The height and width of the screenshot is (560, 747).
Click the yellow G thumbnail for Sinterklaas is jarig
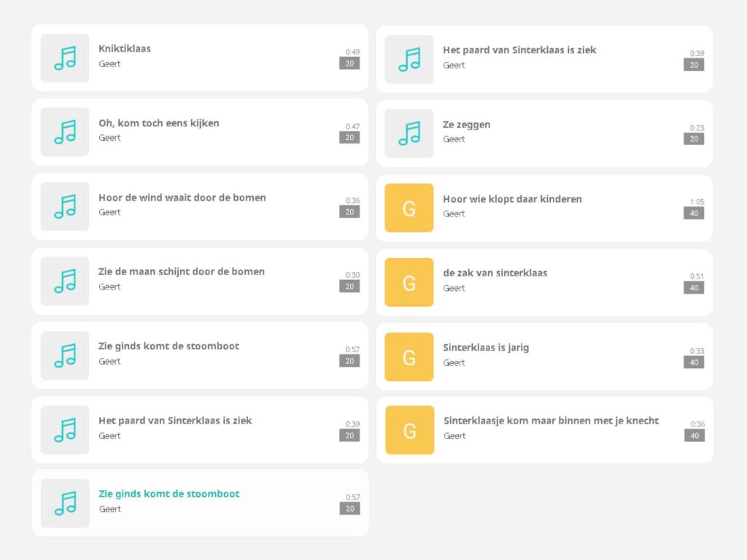click(409, 357)
